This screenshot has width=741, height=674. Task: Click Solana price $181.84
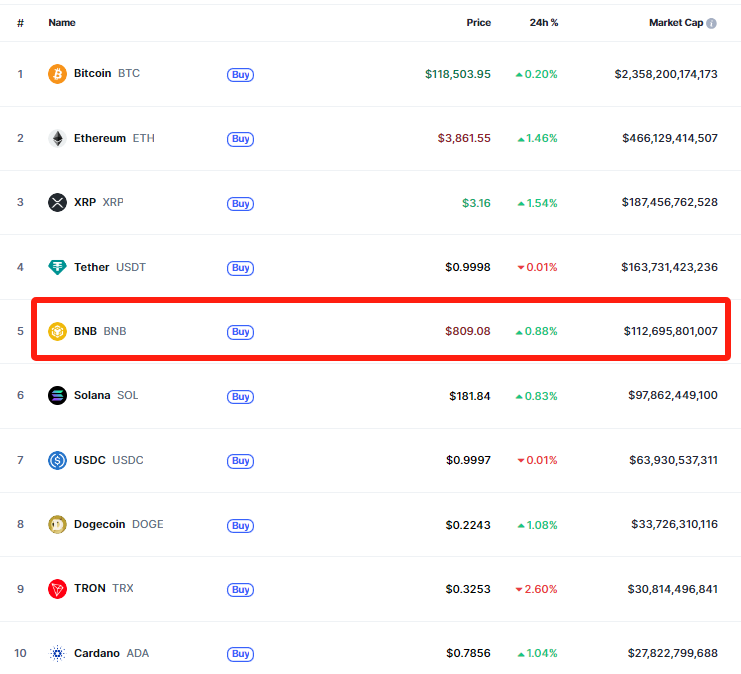(x=470, y=396)
